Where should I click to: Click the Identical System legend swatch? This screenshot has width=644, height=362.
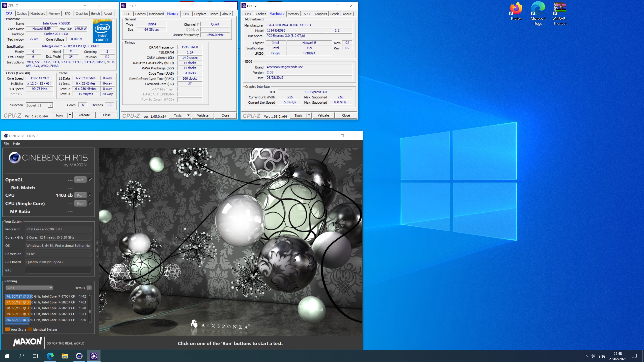30,329
